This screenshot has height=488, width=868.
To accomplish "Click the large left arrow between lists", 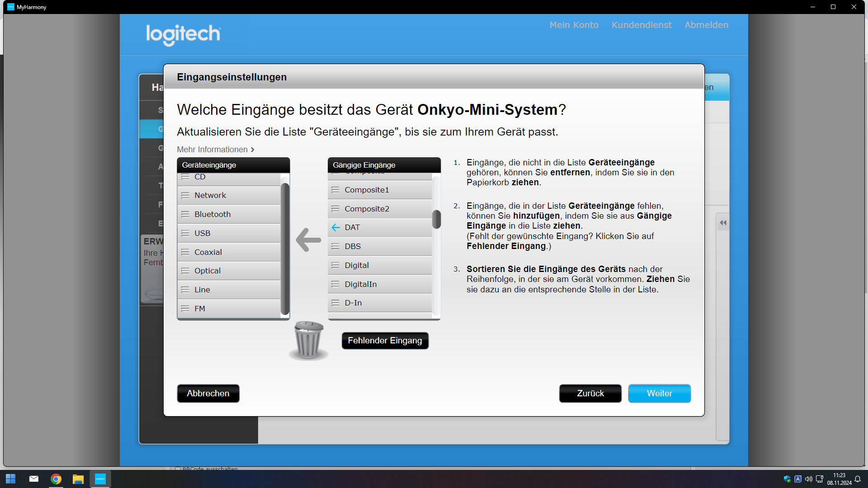I will [x=309, y=239].
